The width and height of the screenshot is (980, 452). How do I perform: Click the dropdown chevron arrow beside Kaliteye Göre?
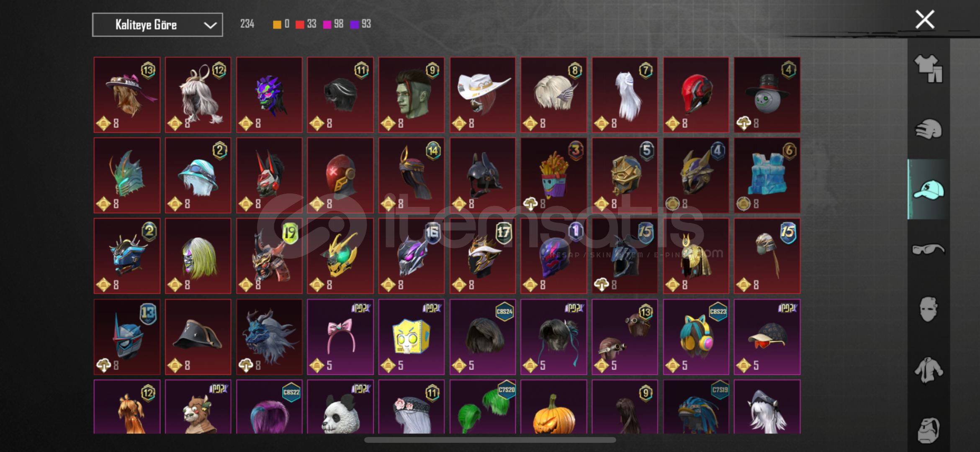[210, 26]
